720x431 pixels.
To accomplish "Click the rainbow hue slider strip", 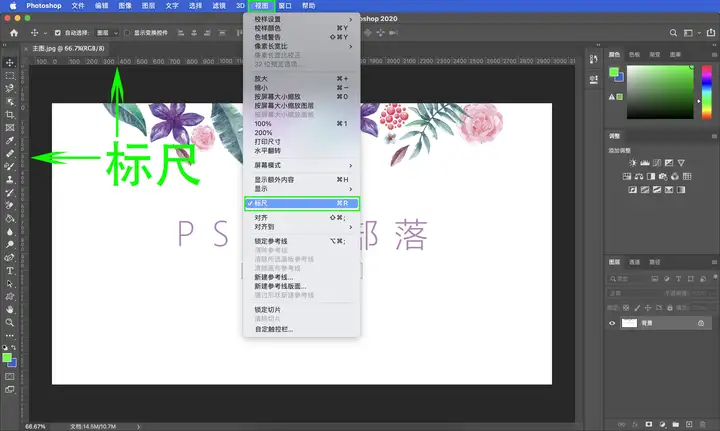I will click(x=707, y=92).
